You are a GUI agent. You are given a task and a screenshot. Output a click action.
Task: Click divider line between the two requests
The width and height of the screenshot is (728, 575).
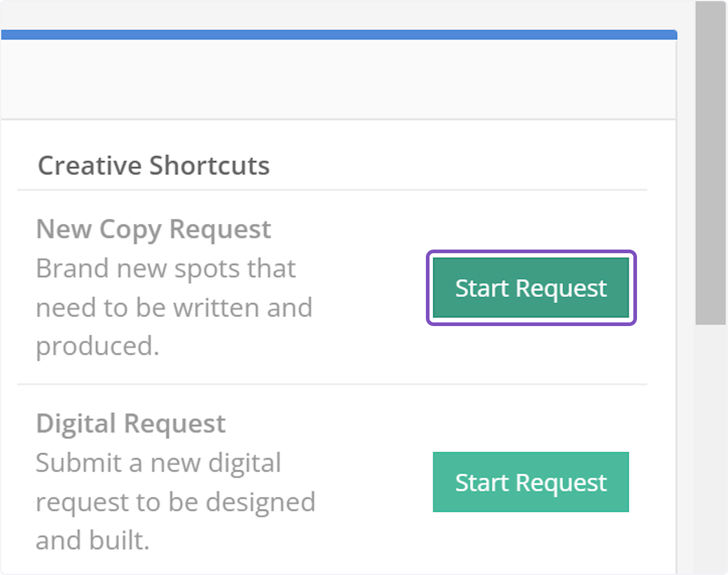click(x=332, y=384)
